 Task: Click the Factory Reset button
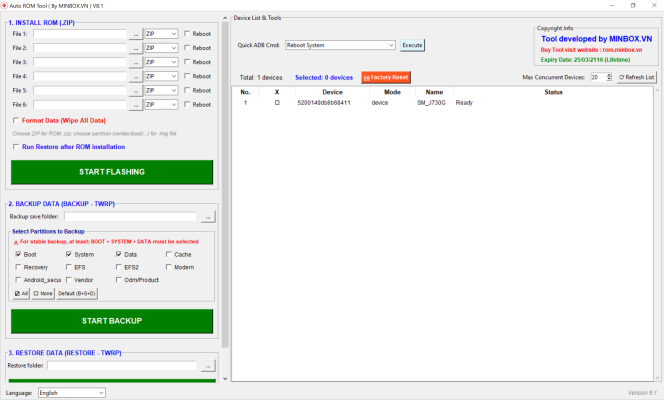(x=385, y=77)
